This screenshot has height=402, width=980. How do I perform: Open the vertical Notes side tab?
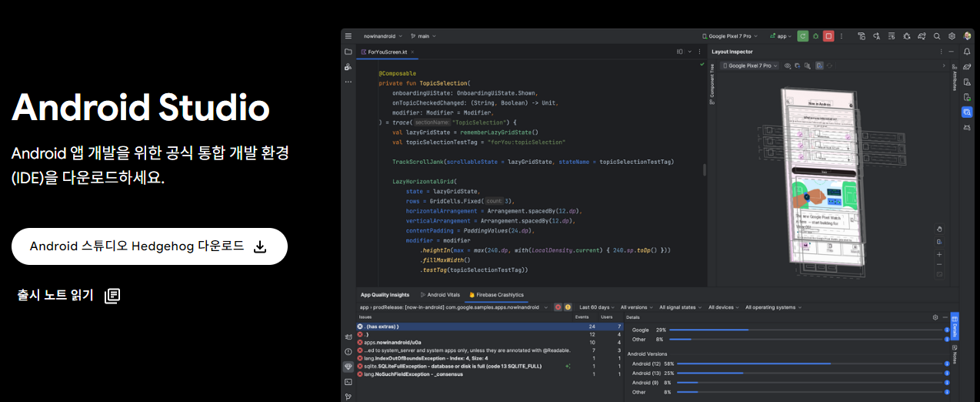coord(955,355)
